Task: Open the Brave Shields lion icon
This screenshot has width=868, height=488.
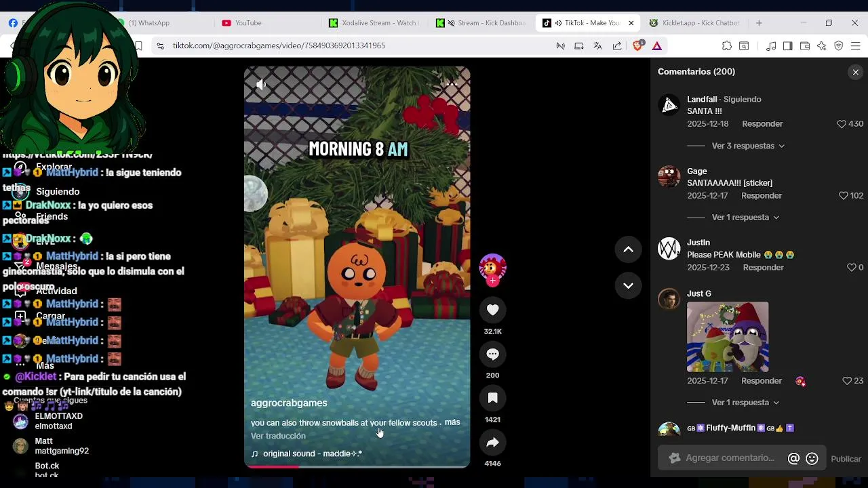Action: (x=637, y=46)
